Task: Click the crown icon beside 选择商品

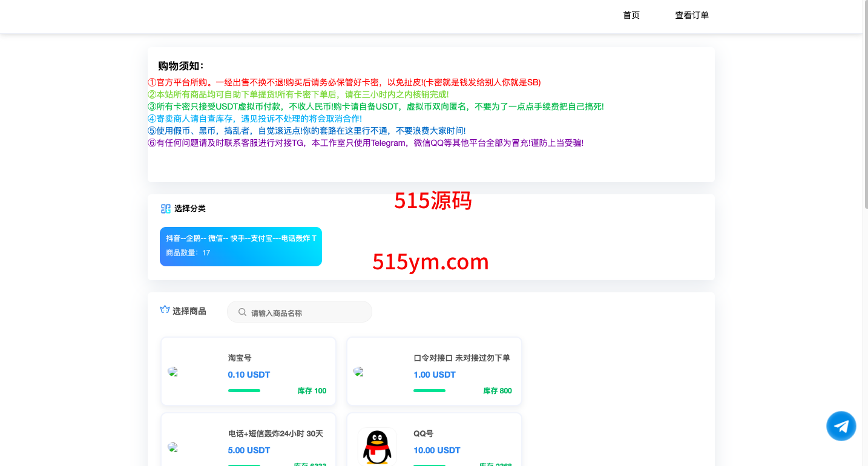Action: (165, 310)
